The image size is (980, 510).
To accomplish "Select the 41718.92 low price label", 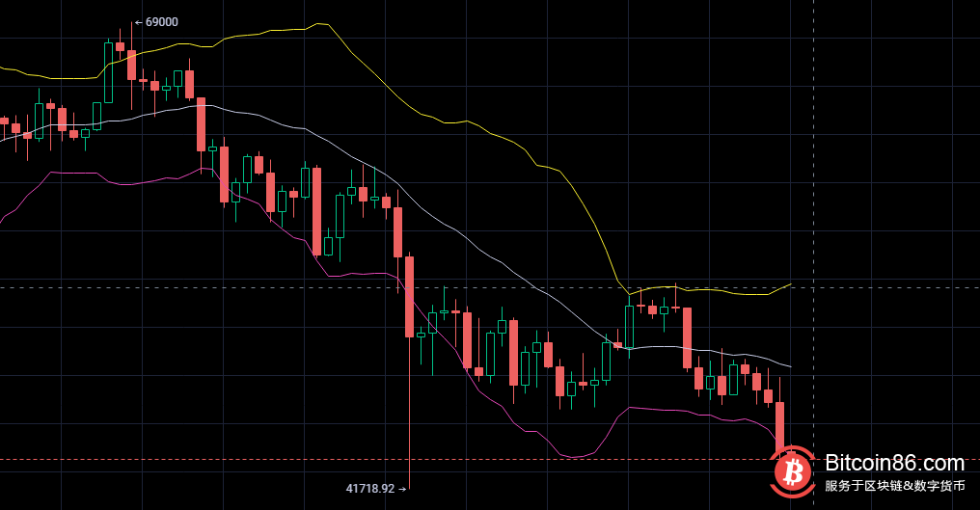I will (370, 489).
